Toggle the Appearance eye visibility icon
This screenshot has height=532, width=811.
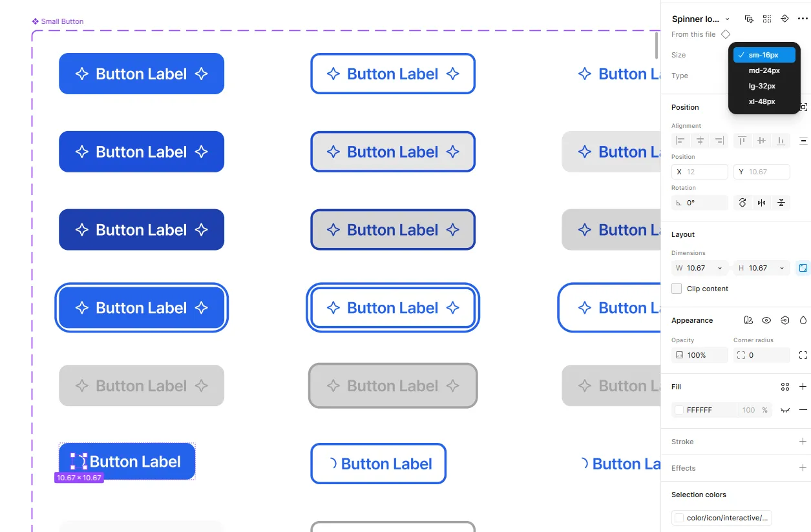coord(766,320)
